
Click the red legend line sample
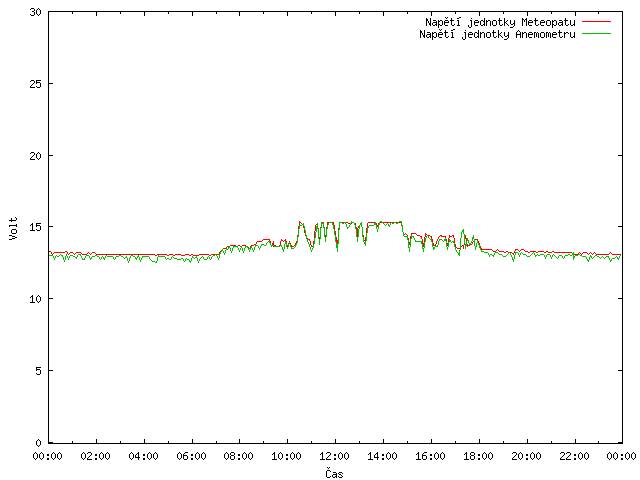(596, 22)
